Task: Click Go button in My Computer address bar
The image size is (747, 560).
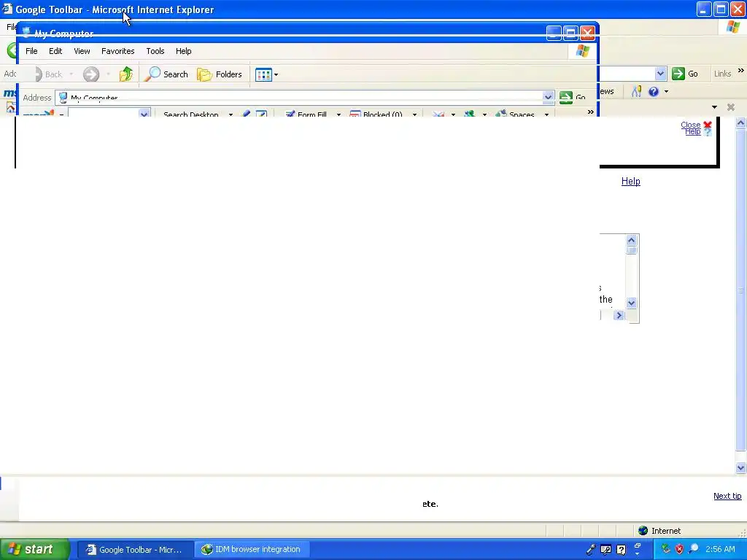Action: coord(573,98)
